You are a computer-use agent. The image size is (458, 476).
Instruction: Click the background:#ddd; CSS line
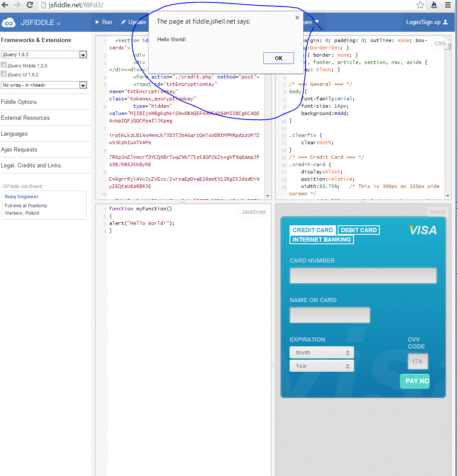pos(324,113)
